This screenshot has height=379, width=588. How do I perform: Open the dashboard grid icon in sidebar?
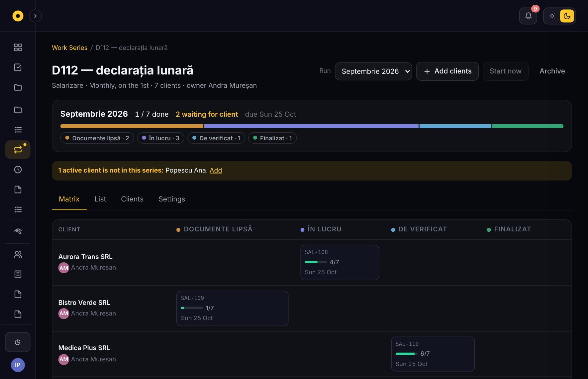tap(18, 48)
